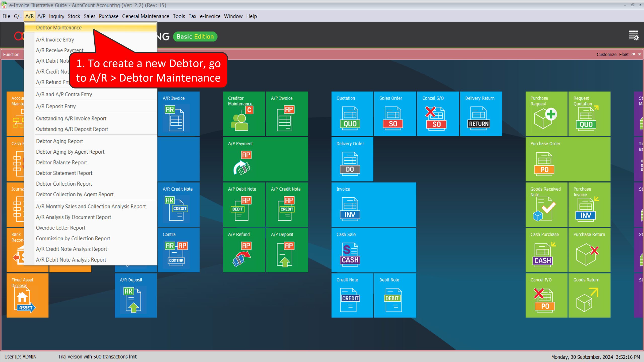Open the Goods Received Note tile

tap(546, 205)
